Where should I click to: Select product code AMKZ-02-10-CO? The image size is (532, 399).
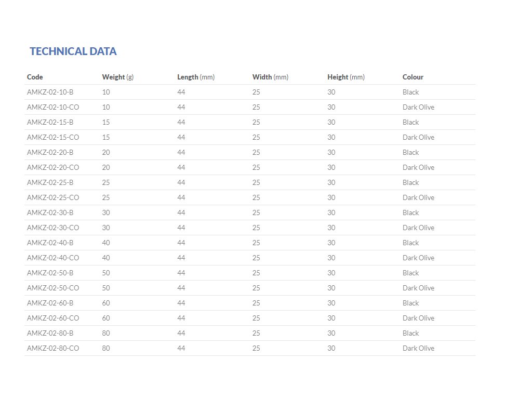coord(53,107)
